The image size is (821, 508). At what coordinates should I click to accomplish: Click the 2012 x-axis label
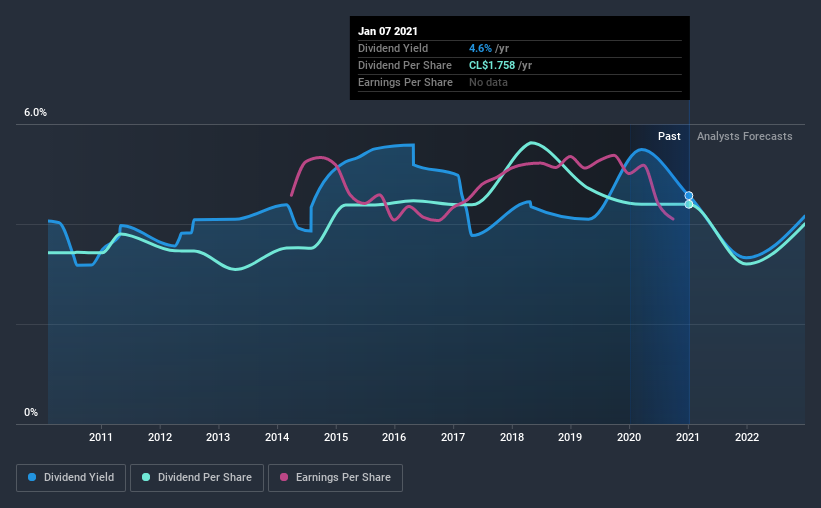[160, 437]
